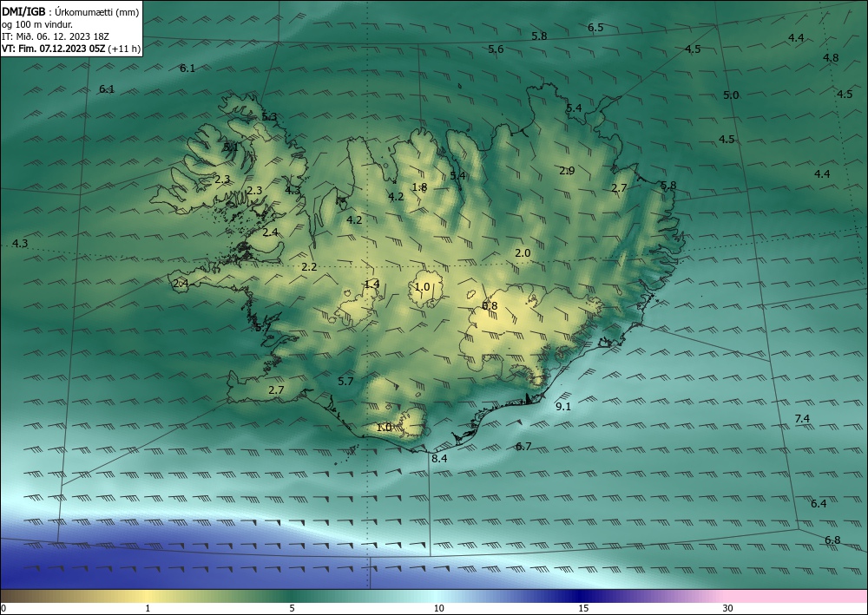Screen dimensions: 868x615
Task: Select the 5.6 value at the top of the map
Action: pos(496,49)
